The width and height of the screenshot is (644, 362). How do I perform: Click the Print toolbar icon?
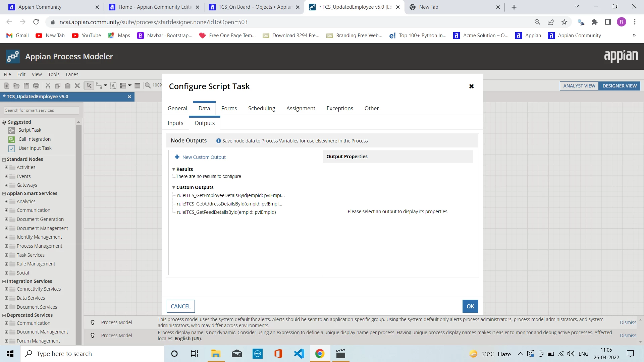point(36,86)
